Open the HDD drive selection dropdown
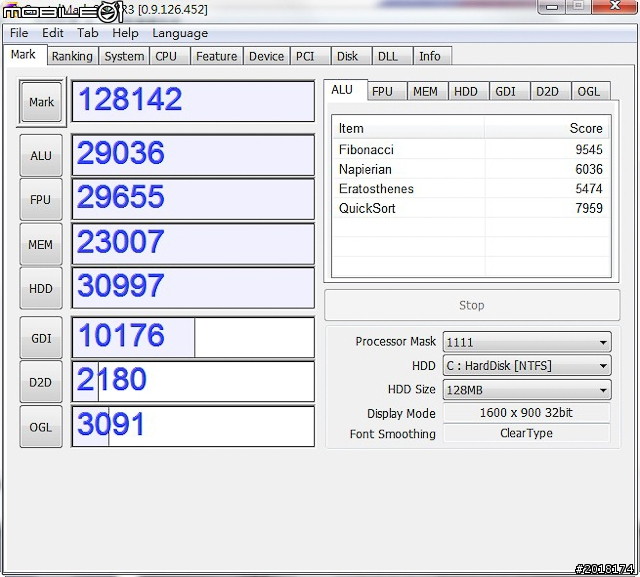The width and height of the screenshot is (640, 577). point(526,366)
